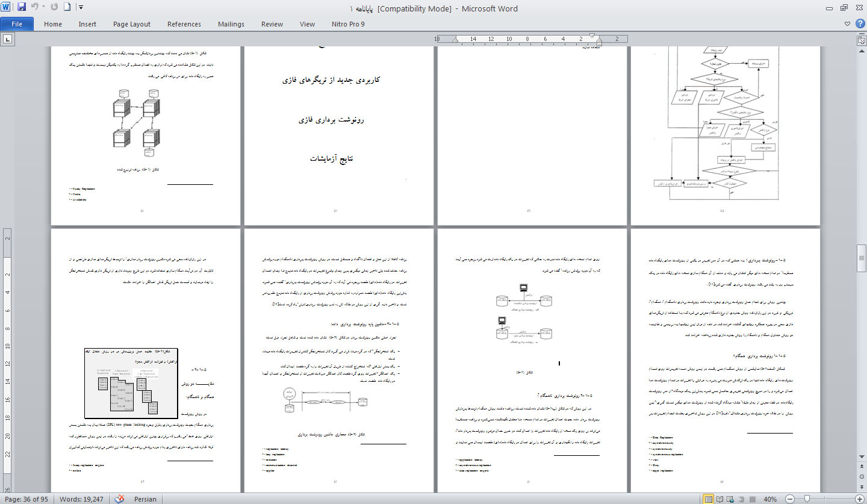Expand the ribbon with the chevron arrow
This screenshot has width=867, height=504.
click(848, 24)
